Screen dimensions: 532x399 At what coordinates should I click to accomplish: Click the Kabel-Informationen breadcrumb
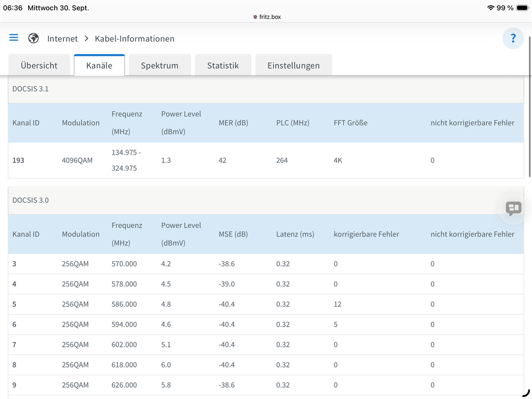(135, 39)
